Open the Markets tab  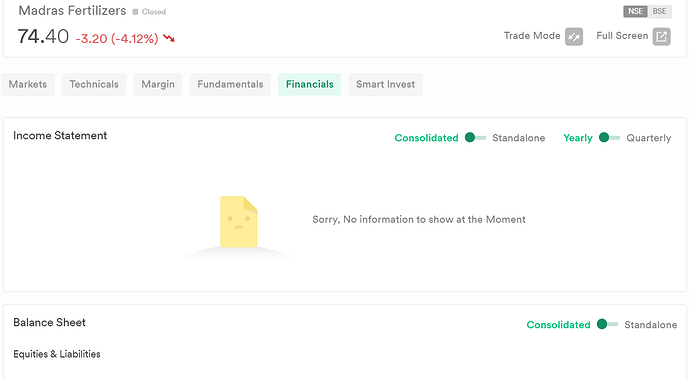(x=28, y=84)
